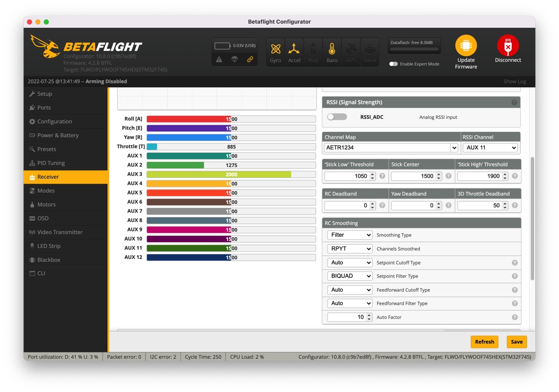The height and width of the screenshot is (392, 559).
Task: Open the Setpoint Cutoff Type dropdown
Action: coord(350,263)
